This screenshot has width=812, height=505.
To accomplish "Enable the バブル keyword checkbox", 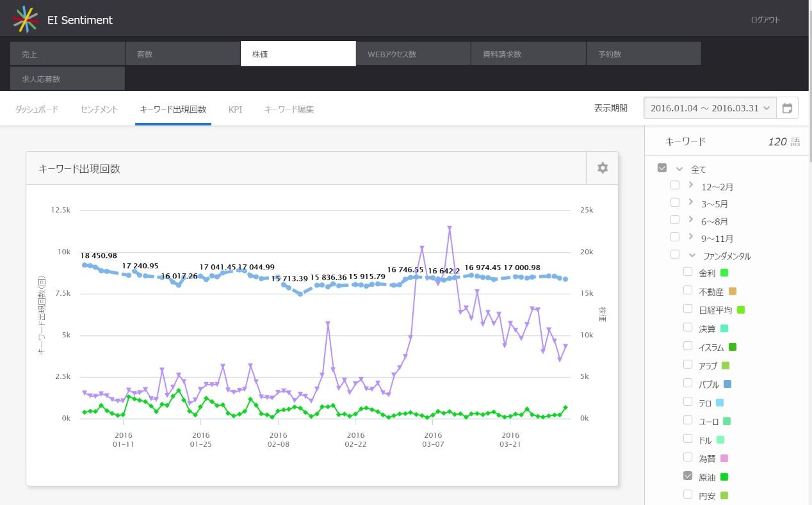I will pyautogui.click(x=688, y=383).
